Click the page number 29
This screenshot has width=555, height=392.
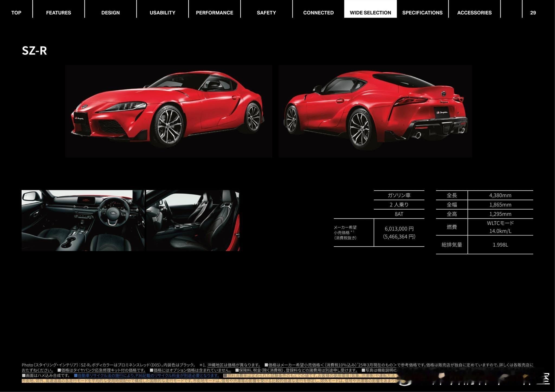coord(533,13)
